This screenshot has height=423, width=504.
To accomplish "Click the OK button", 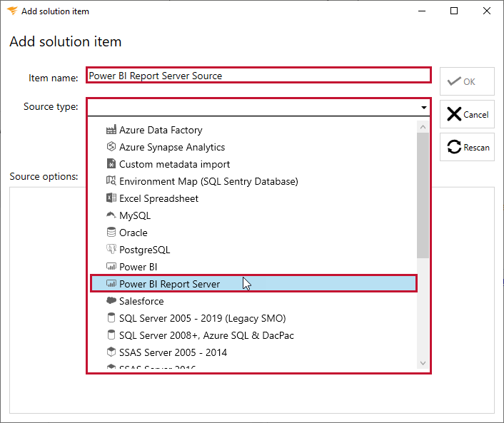I will tap(467, 81).
